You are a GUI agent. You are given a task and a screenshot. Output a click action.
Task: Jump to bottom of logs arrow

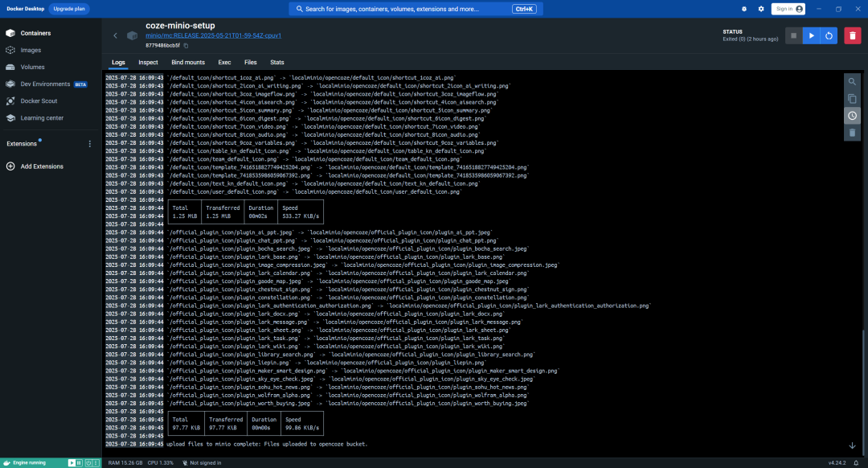[x=852, y=445]
